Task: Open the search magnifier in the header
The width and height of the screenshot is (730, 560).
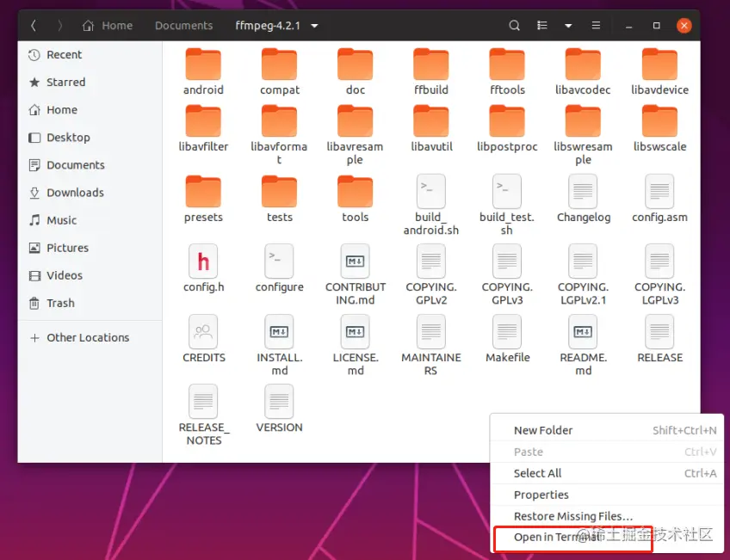Action: pyautogui.click(x=514, y=26)
